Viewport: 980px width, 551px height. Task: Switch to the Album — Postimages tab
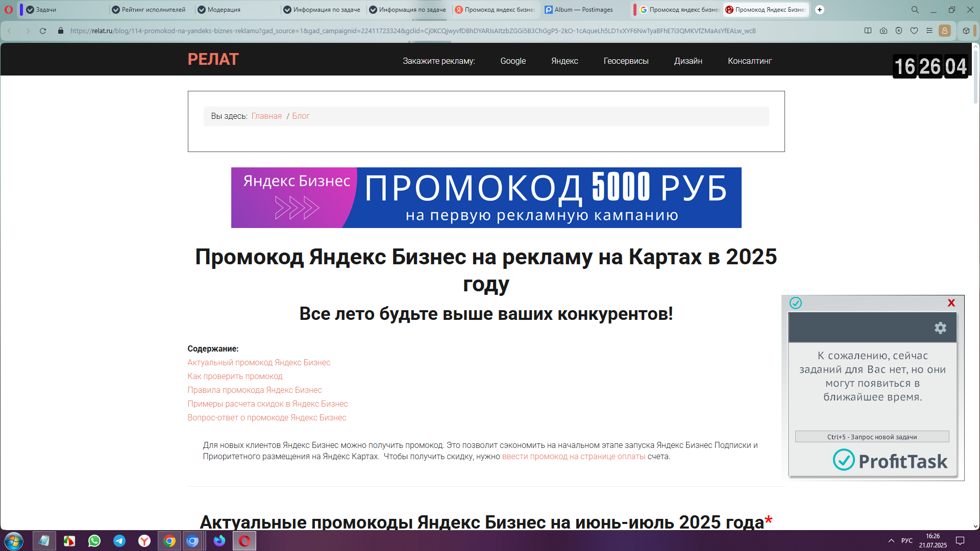click(x=583, y=10)
